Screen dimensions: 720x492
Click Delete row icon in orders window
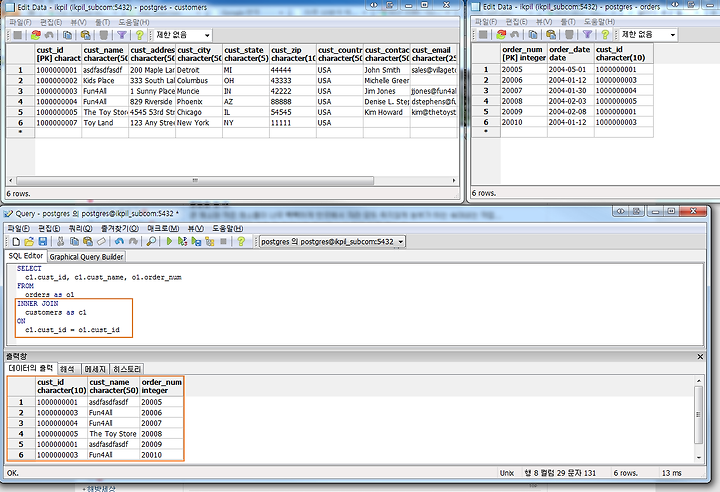click(x=569, y=34)
